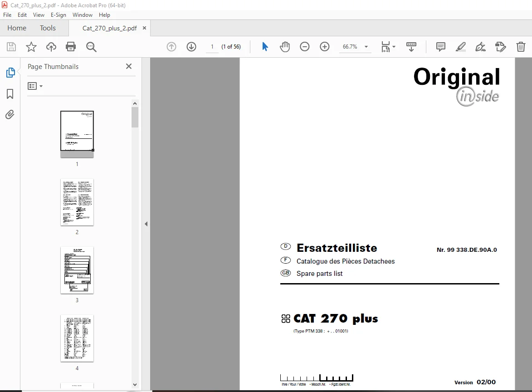Click the Save file icon
532x392 pixels.
[11, 47]
